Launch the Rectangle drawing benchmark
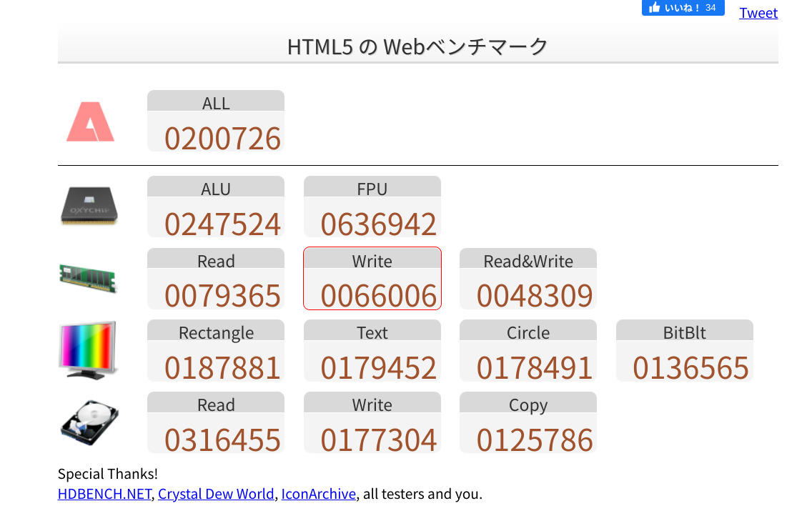 click(x=216, y=351)
